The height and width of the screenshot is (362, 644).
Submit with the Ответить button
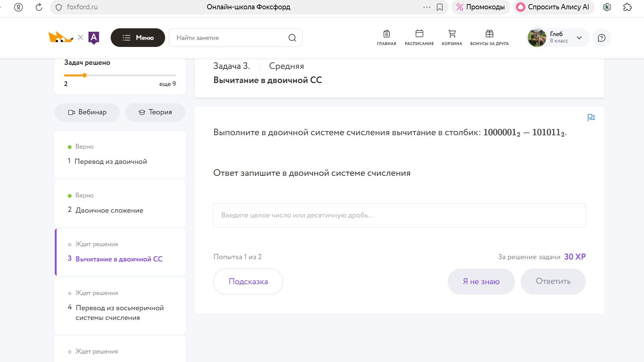[553, 282]
